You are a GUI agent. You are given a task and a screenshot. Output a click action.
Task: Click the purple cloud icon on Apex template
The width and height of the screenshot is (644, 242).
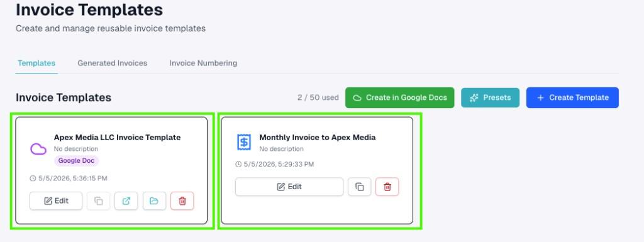38,149
